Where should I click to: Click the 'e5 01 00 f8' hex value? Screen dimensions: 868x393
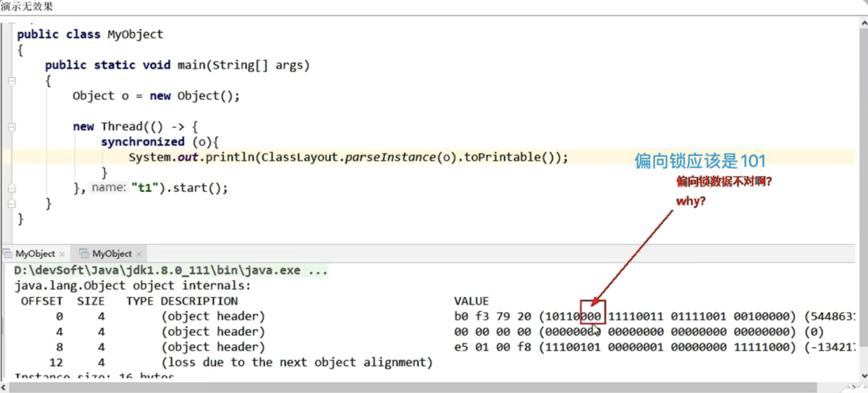coord(493,347)
